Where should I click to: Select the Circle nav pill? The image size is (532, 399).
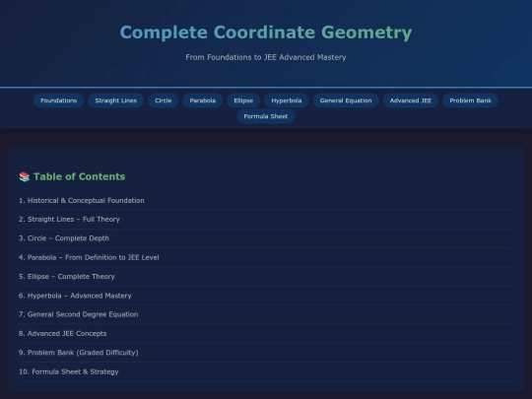pos(164,100)
